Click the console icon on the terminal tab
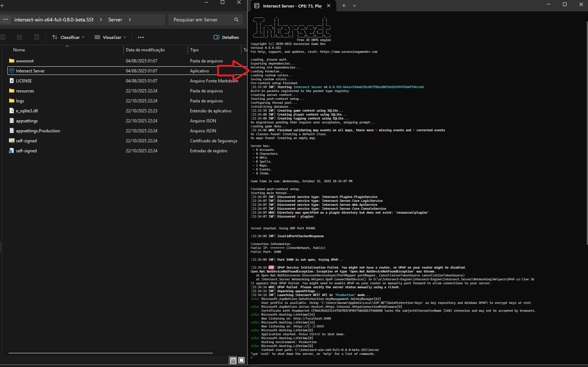Image resolution: width=588 pixels, height=367 pixels. 257,6
